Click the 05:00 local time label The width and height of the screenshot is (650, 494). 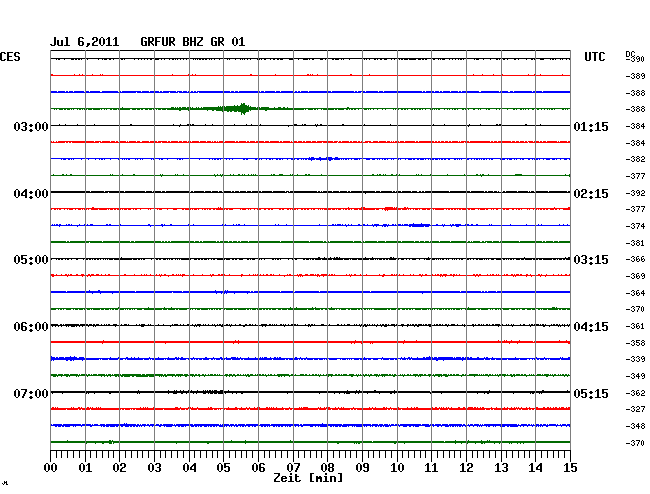(31, 260)
